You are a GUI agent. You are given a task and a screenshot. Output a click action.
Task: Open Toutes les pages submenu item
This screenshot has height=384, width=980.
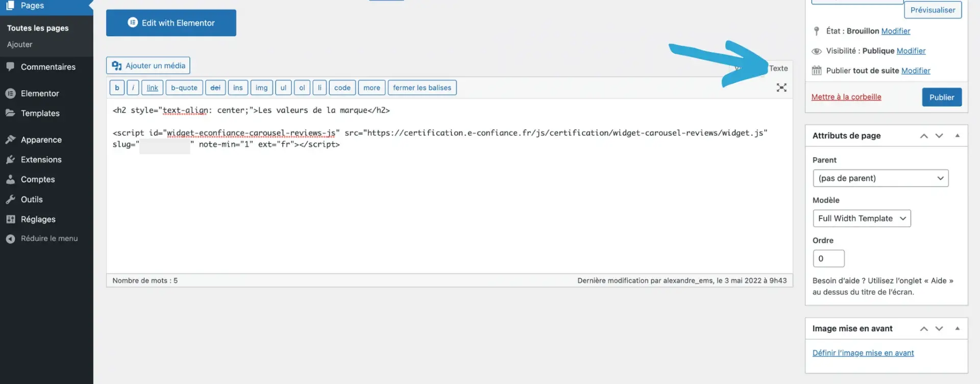point(38,28)
